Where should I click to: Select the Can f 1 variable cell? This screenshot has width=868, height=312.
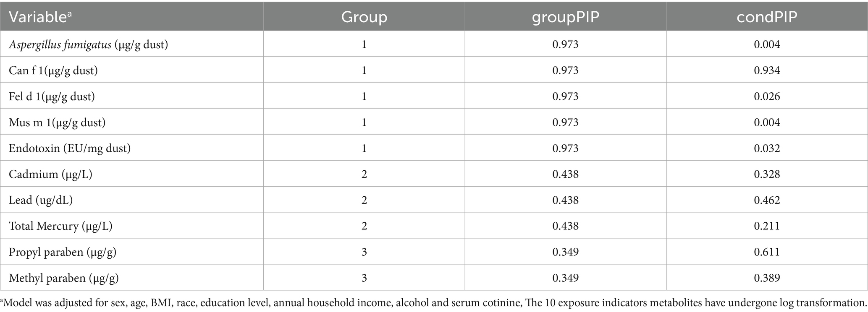point(53,70)
